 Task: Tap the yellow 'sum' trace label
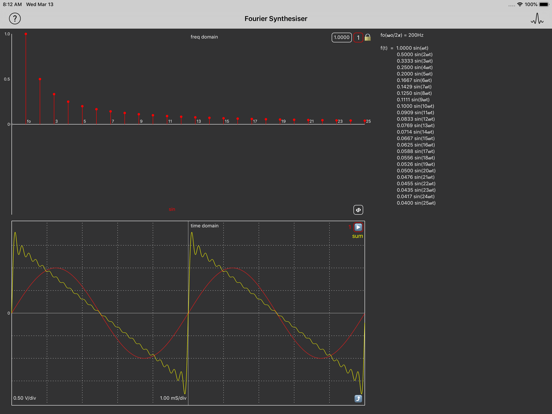(x=357, y=236)
